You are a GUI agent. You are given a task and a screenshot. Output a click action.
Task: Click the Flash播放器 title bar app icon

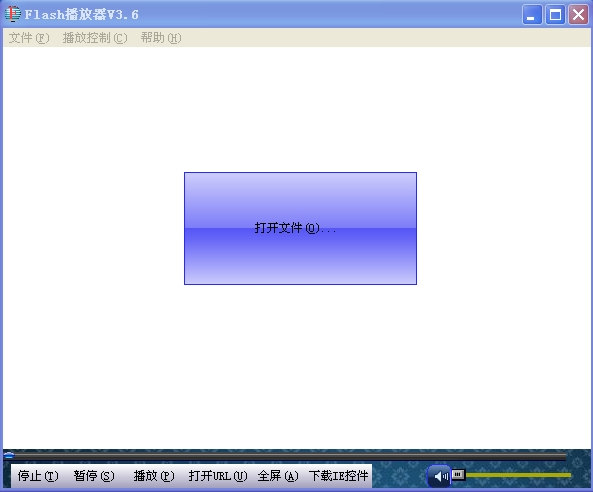click(x=12, y=14)
